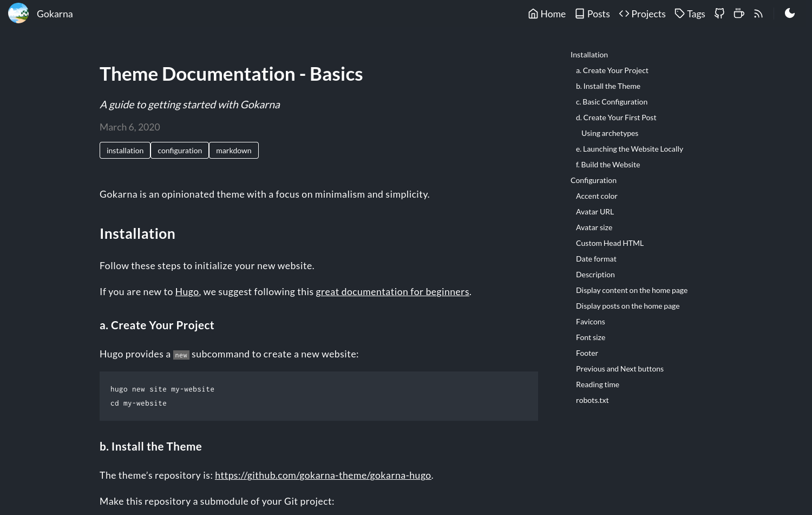Click the markdown tag
Viewport: 812px width, 515px height.
(x=234, y=151)
